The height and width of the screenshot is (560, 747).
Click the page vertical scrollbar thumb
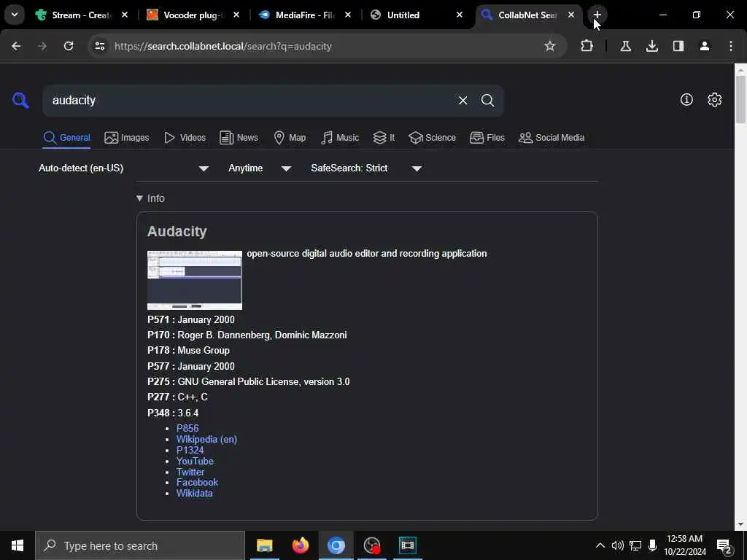[x=740, y=99]
